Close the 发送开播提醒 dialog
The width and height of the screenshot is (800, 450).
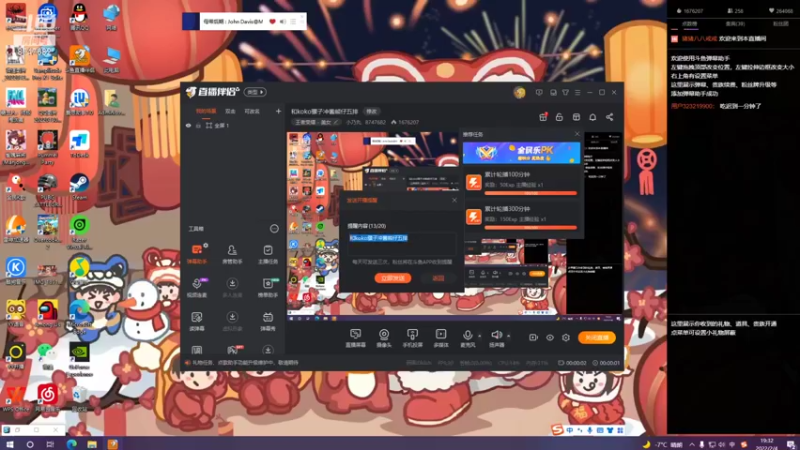click(455, 200)
